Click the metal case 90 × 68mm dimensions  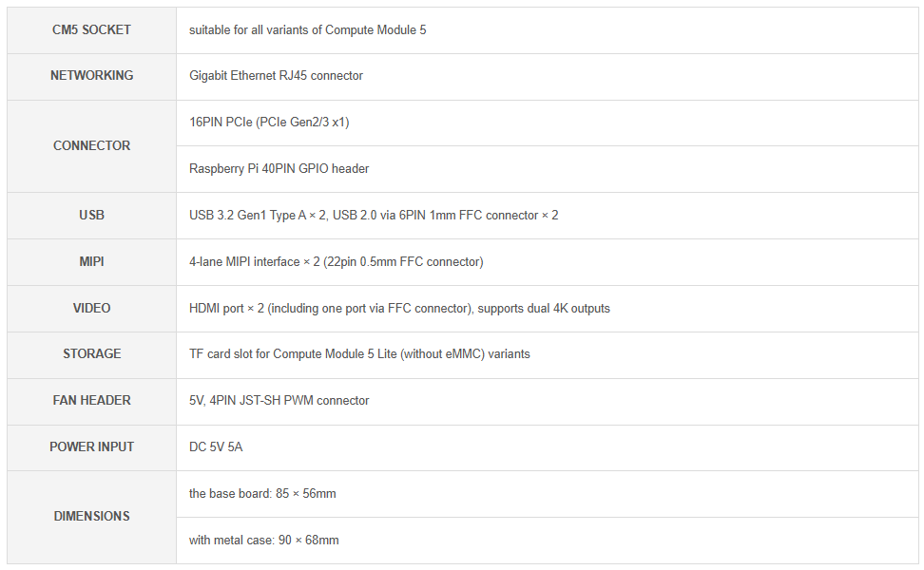263,540
